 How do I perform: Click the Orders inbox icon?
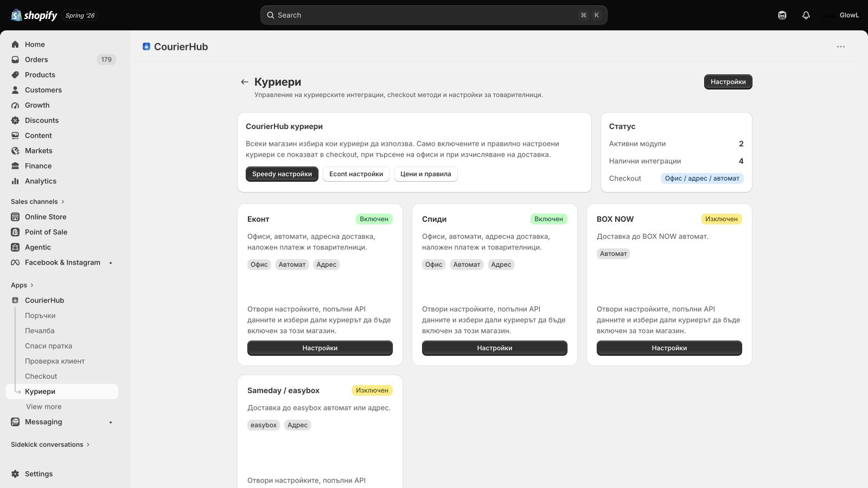click(15, 60)
